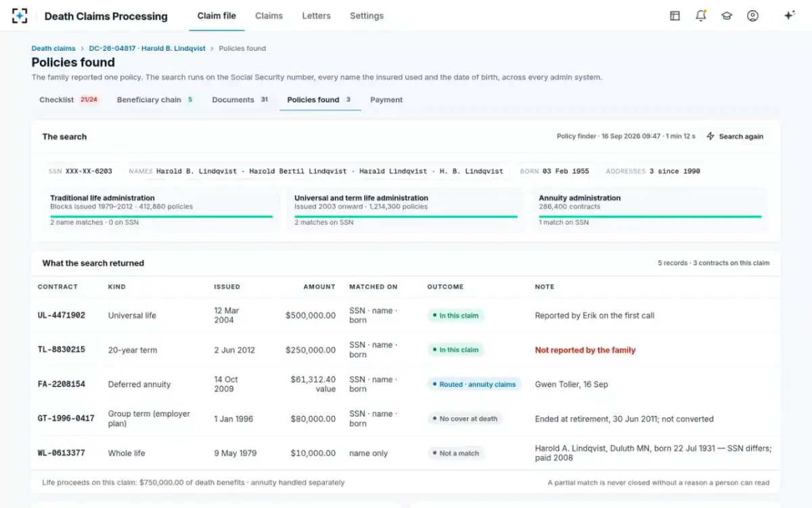
Task: Click the Traditional life administration progress bar
Action: (x=161, y=217)
